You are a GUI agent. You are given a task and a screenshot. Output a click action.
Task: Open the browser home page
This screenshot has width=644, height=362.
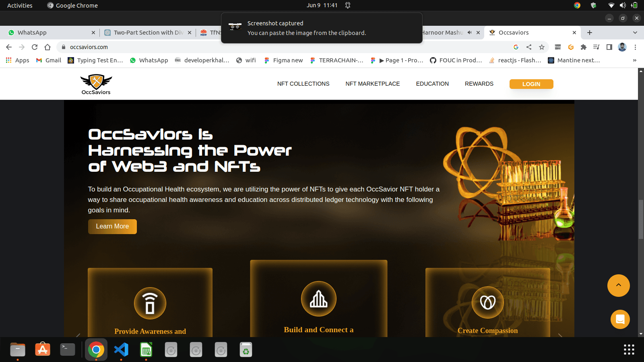click(x=47, y=47)
